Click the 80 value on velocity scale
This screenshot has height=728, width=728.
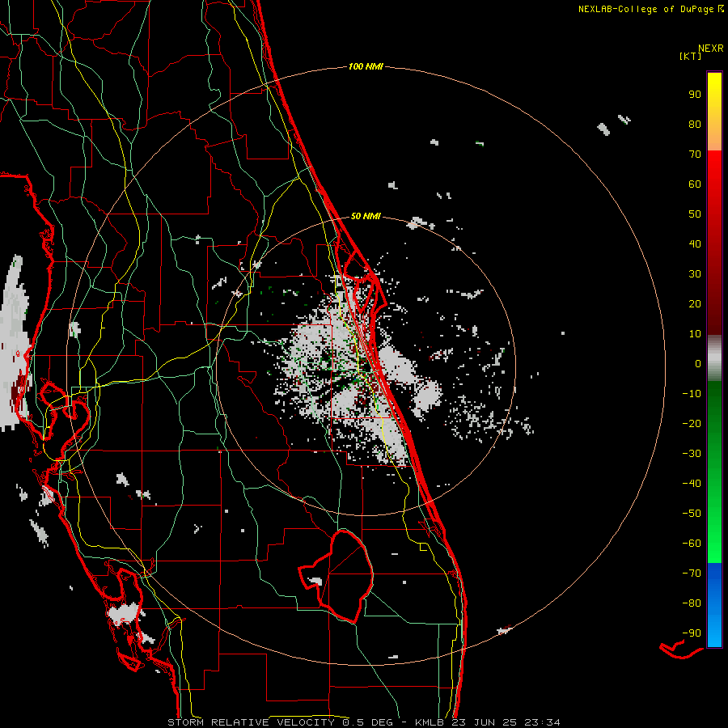pyautogui.click(x=695, y=125)
